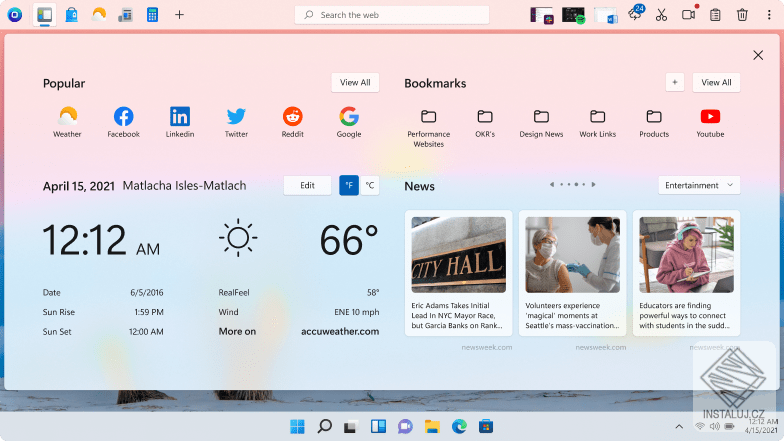The height and width of the screenshot is (441, 784).
Task: Expand the Entertainment news category dropdown
Action: [699, 186]
